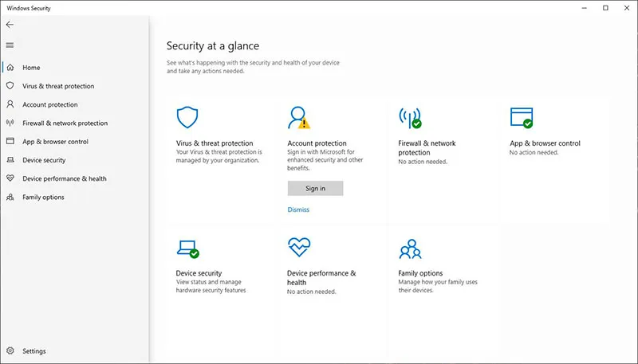Click the antenna firewall icon in sidebar
Image resolution: width=638 pixels, height=364 pixels.
tap(10, 123)
